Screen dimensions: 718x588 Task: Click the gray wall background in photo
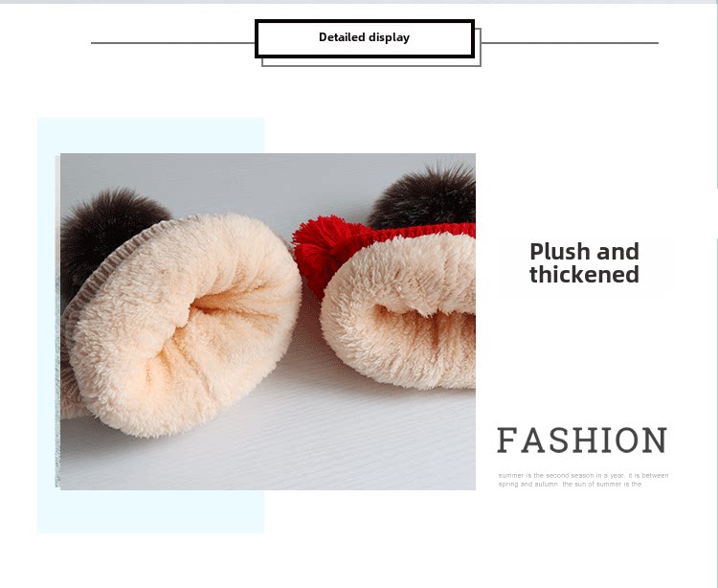pos(257,183)
